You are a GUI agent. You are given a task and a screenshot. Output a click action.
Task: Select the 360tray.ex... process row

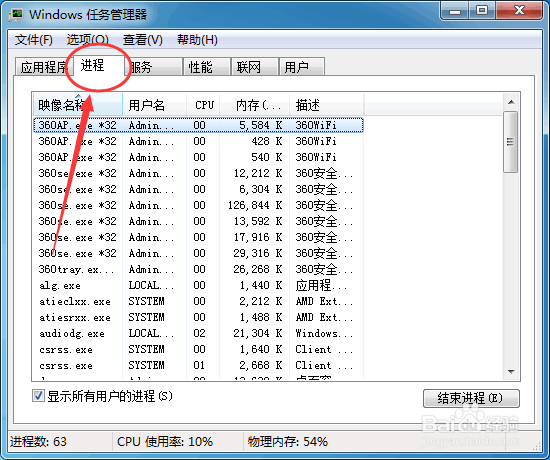tap(198, 269)
